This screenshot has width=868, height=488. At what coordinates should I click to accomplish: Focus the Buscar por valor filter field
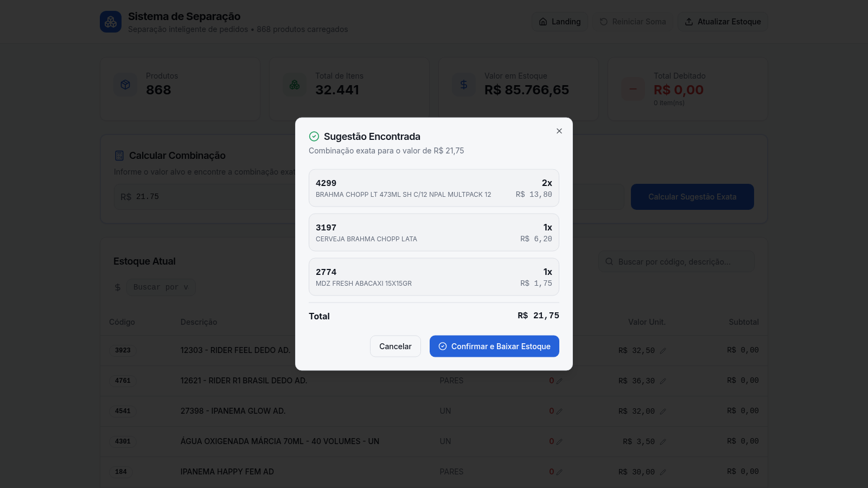(x=161, y=287)
